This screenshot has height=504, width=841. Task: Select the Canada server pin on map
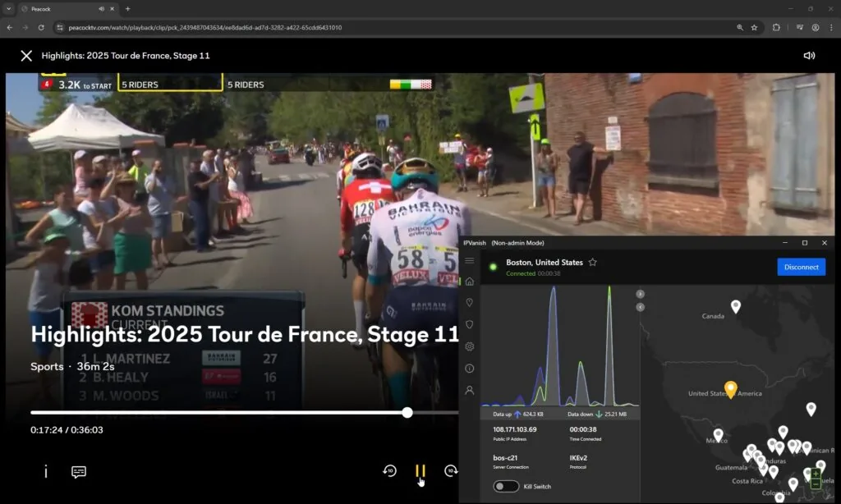(x=736, y=306)
